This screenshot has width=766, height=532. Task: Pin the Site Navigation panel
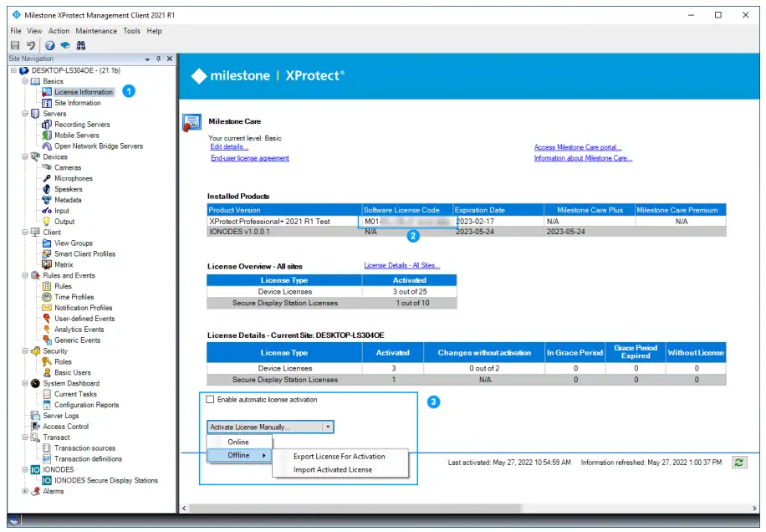[158, 59]
